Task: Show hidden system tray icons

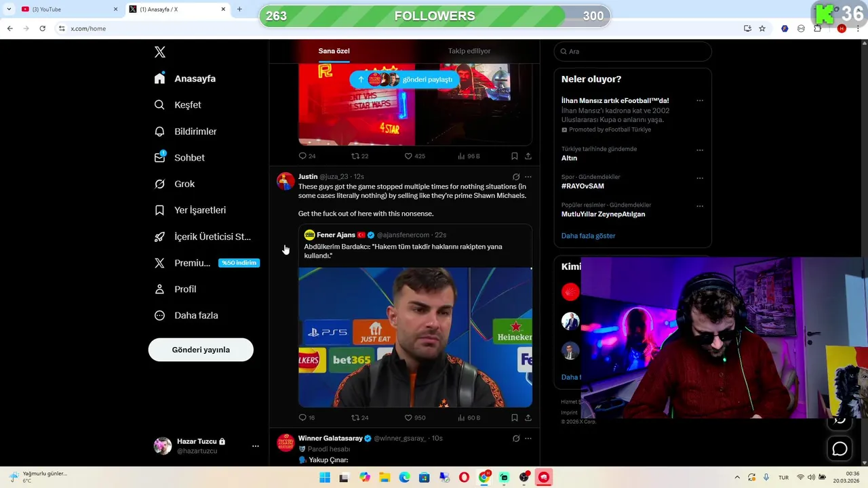Action: (737, 478)
